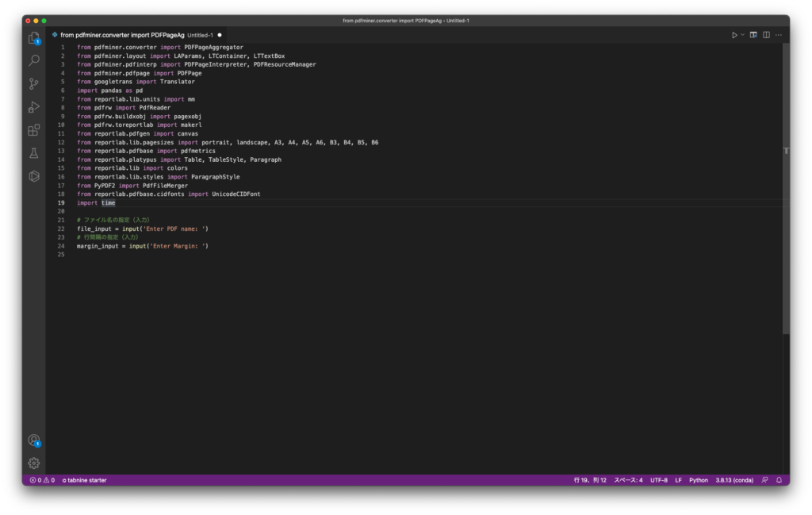Expand the run button dropdown arrow

[743, 35]
